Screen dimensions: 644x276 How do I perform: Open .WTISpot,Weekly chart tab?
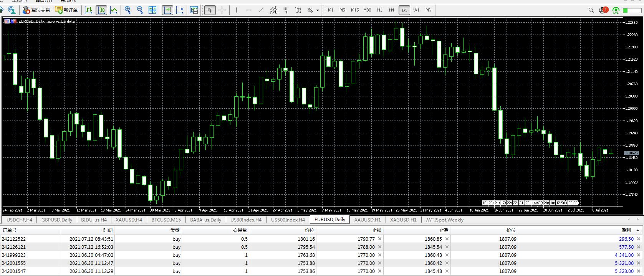444,220
